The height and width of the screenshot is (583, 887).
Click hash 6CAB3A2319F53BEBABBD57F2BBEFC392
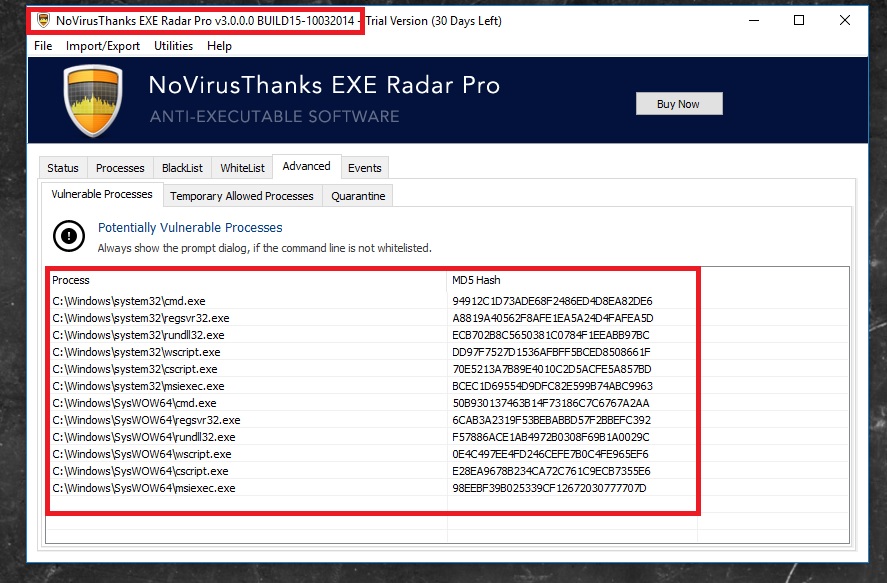click(552, 420)
